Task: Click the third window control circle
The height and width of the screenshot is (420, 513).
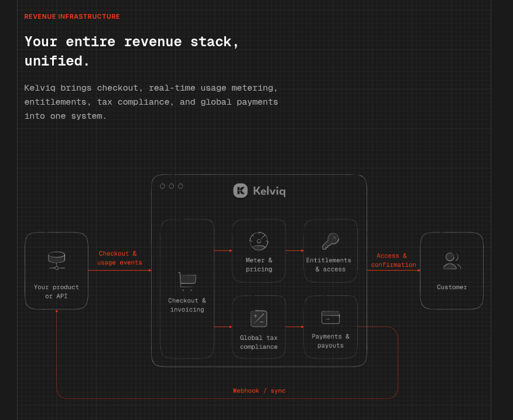Action: tap(180, 186)
